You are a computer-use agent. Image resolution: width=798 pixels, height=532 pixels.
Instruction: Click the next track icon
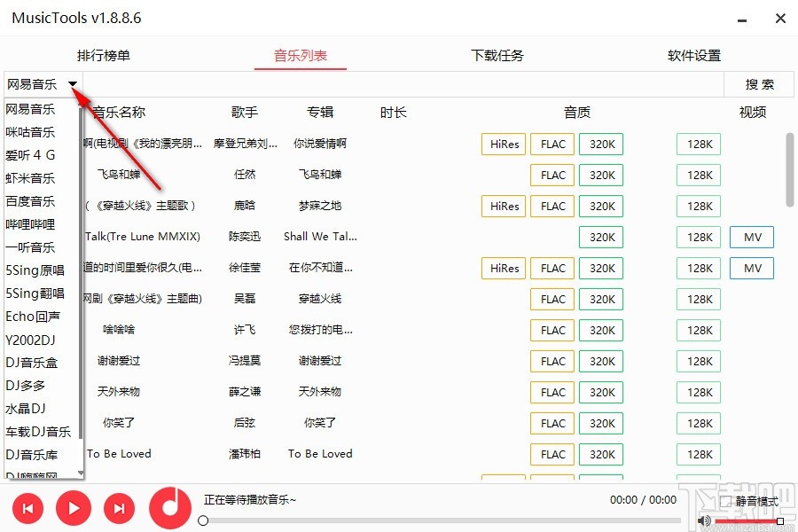tap(119, 508)
